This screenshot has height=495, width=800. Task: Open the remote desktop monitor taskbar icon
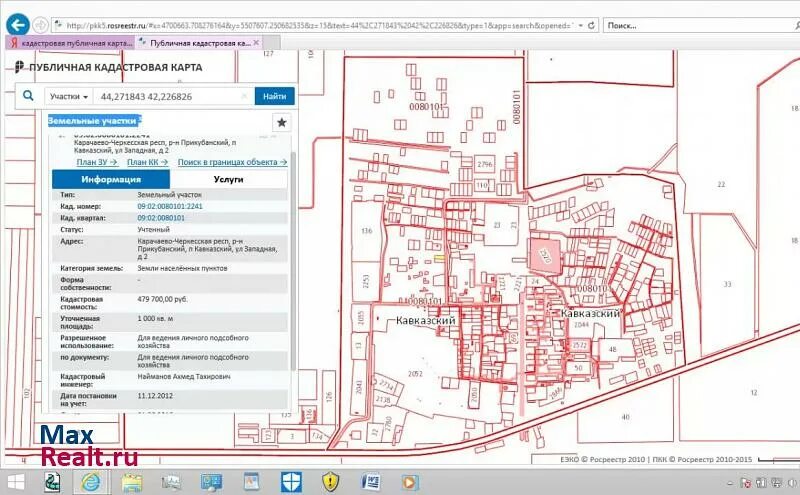click(211, 482)
